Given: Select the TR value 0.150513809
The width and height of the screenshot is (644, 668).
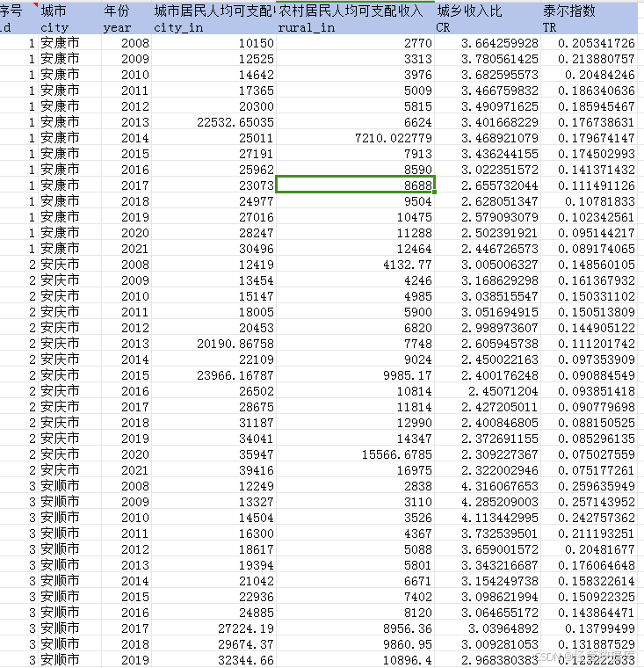Looking at the screenshot, I should click(x=597, y=312).
